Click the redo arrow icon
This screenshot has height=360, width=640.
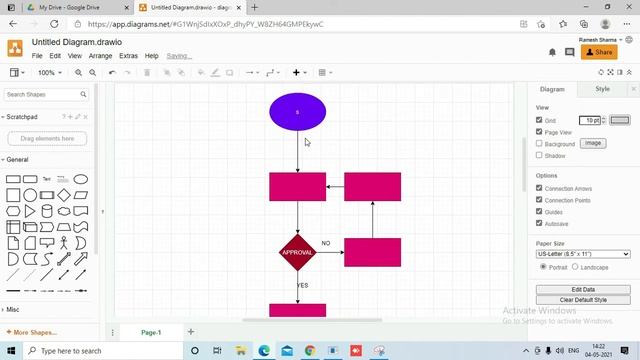click(x=127, y=73)
